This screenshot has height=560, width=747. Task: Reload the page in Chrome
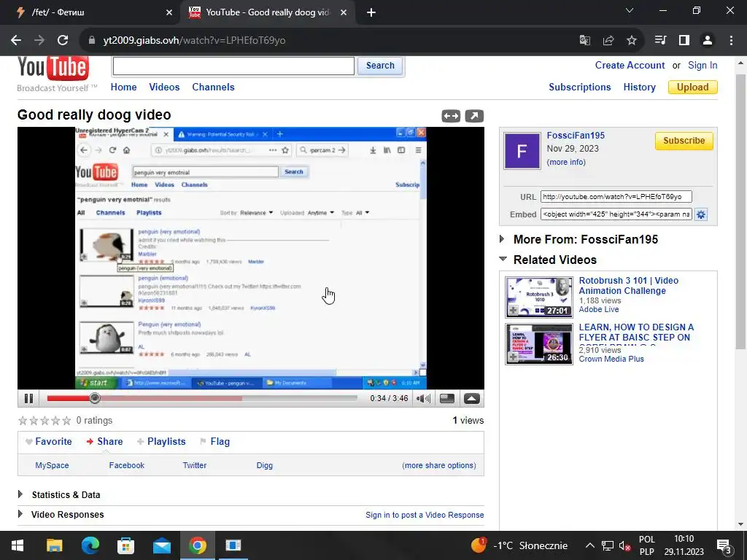[x=63, y=41]
